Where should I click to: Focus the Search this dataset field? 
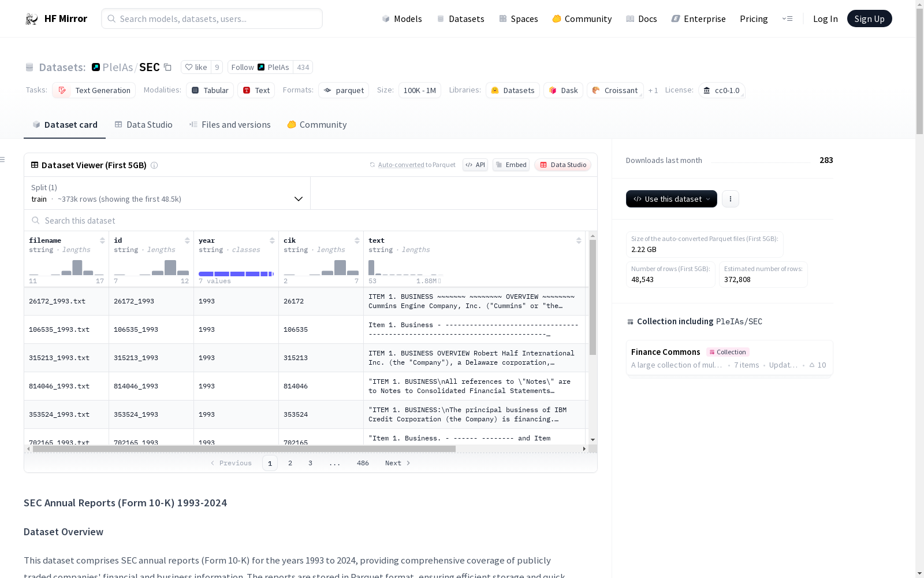coord(311,220)
